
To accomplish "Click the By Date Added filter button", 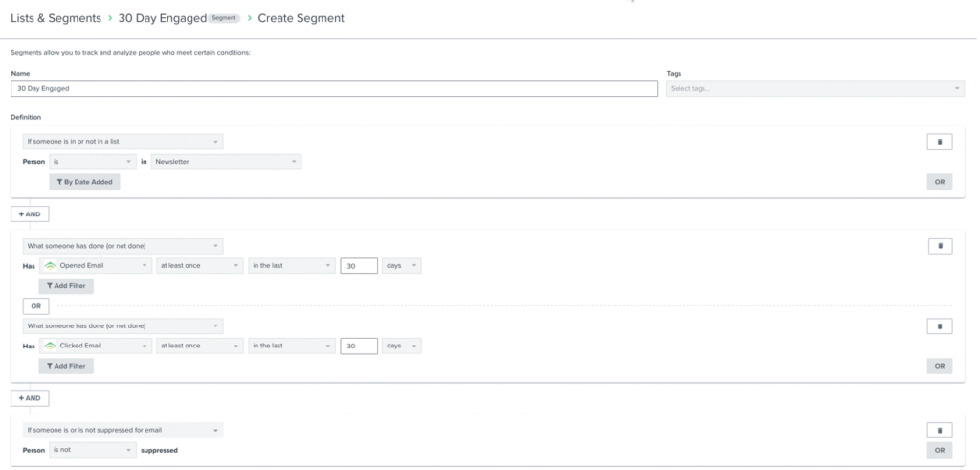I will pyautogui.click(x=84, y=182).
